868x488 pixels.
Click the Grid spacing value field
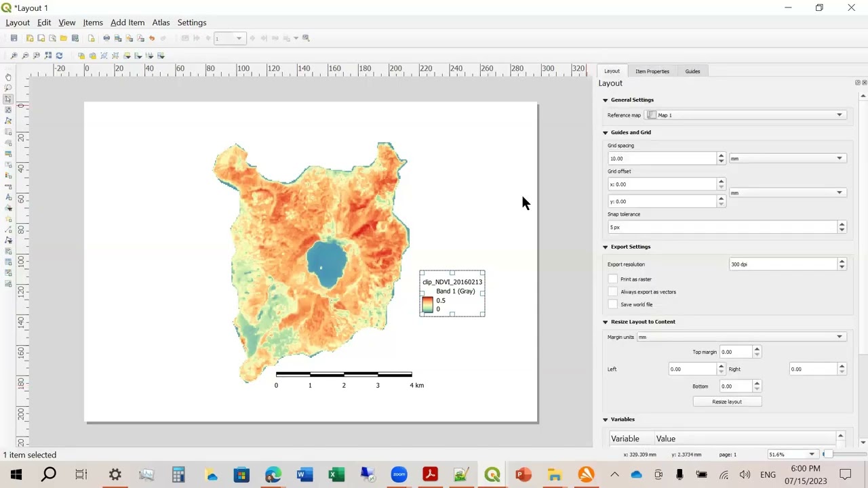663,159
